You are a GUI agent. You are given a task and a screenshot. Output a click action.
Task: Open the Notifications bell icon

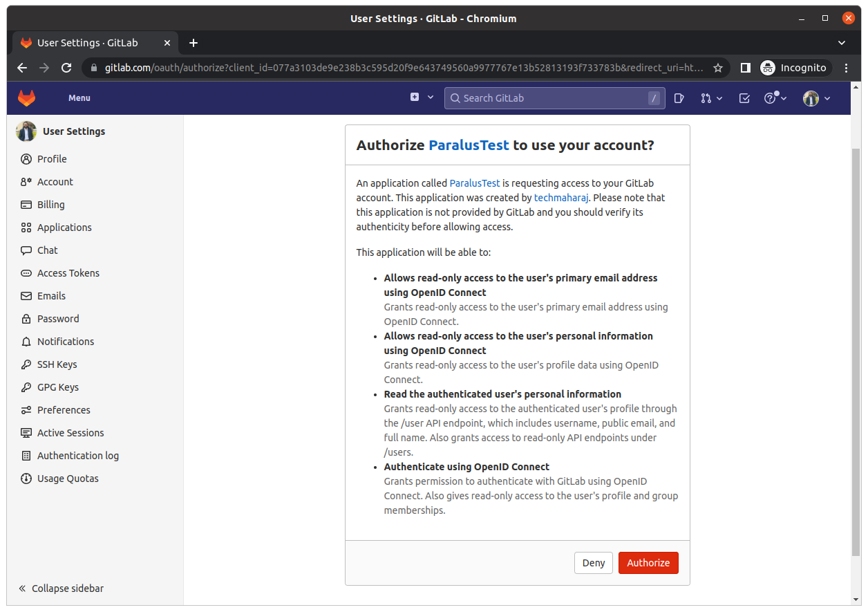pyautogui.click(x=26, y=342)
